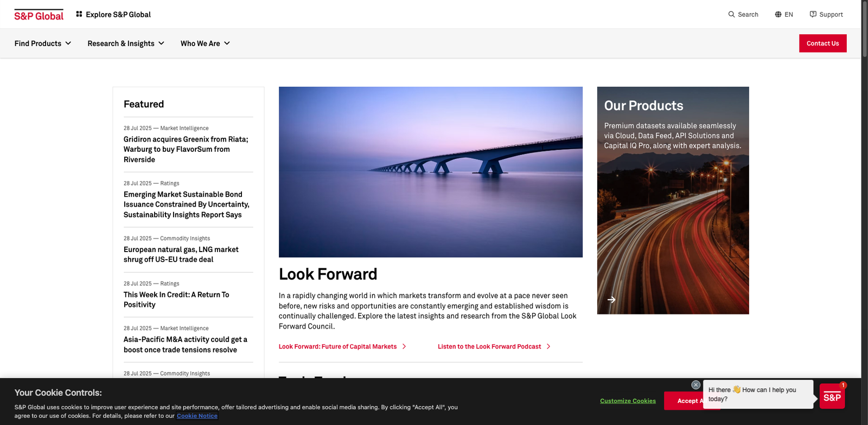This screenshot has width=868, height=425.
Task: Open Look Forward: Future of Capital Markets
Action: click(x=337, y=347)
